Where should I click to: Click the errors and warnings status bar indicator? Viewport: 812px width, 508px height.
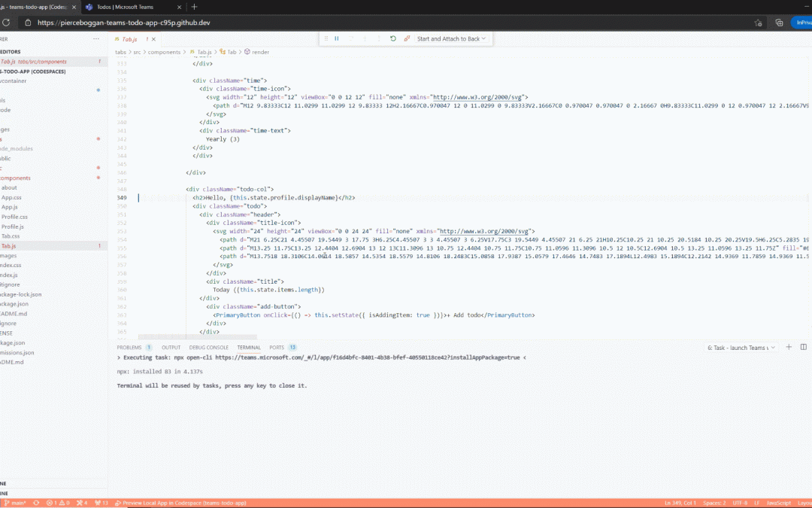coord(58,503)
